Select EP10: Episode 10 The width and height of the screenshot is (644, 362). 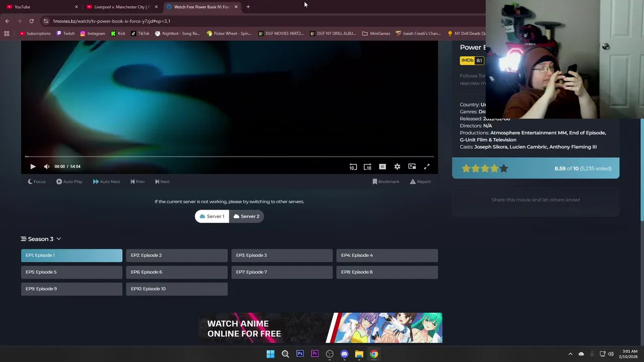(177, 289)
